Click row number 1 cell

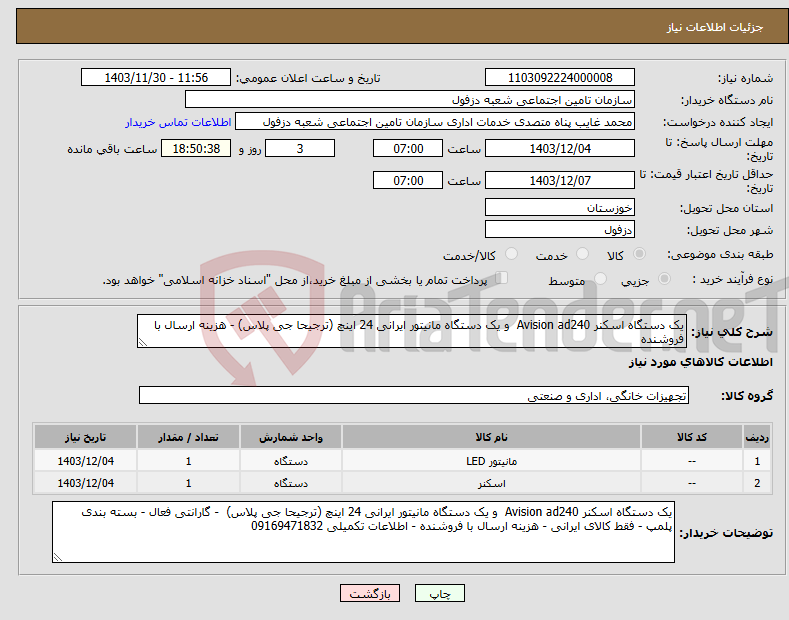point(757,461)
